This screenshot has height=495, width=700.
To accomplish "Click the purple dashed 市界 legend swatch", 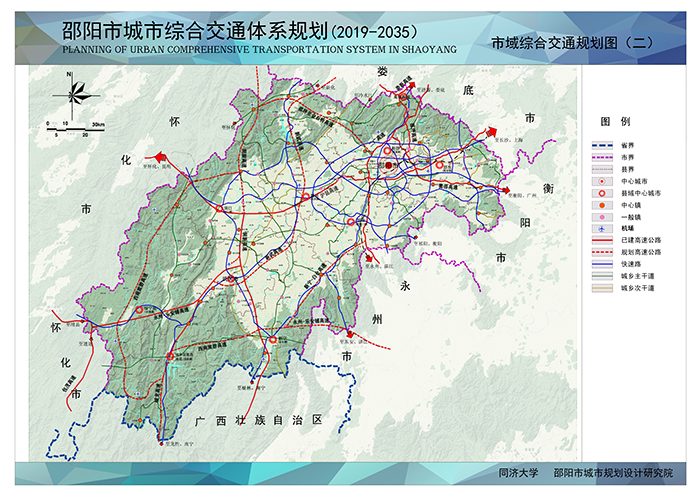I will pos(600,157).
